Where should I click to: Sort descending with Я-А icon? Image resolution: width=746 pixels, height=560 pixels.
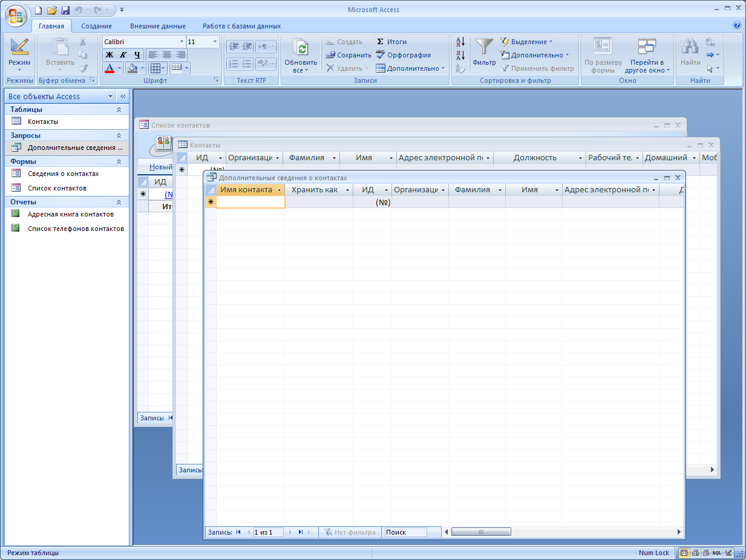tap(460, 55)
